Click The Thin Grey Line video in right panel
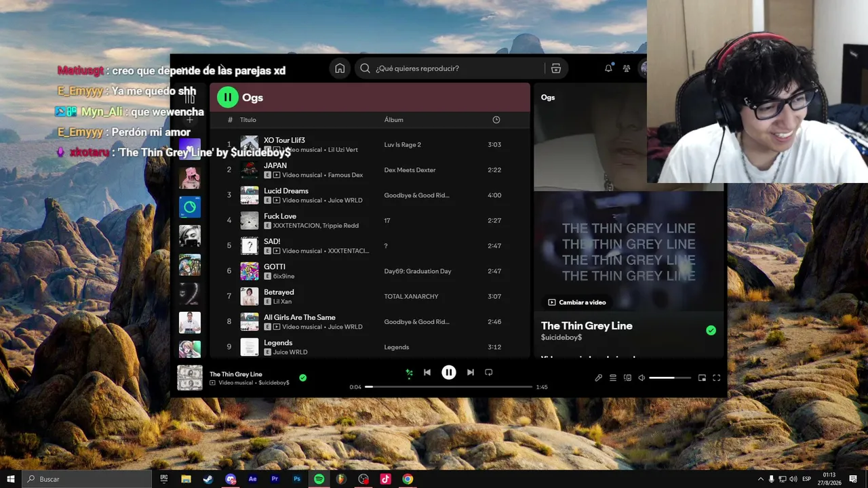The height and width of the screenshot is (488, 868). pos(629,251)
